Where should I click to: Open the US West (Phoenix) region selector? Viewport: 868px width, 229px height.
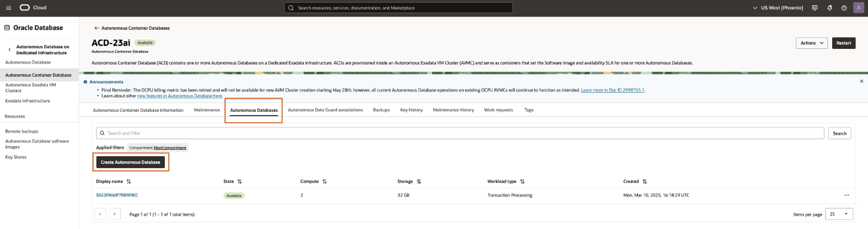778,8
